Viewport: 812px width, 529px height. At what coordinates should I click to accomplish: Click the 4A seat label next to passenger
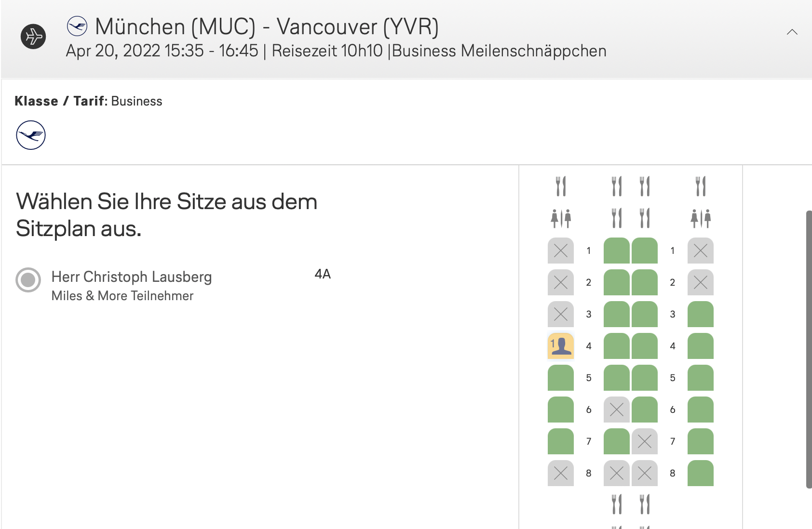point(323,274)
